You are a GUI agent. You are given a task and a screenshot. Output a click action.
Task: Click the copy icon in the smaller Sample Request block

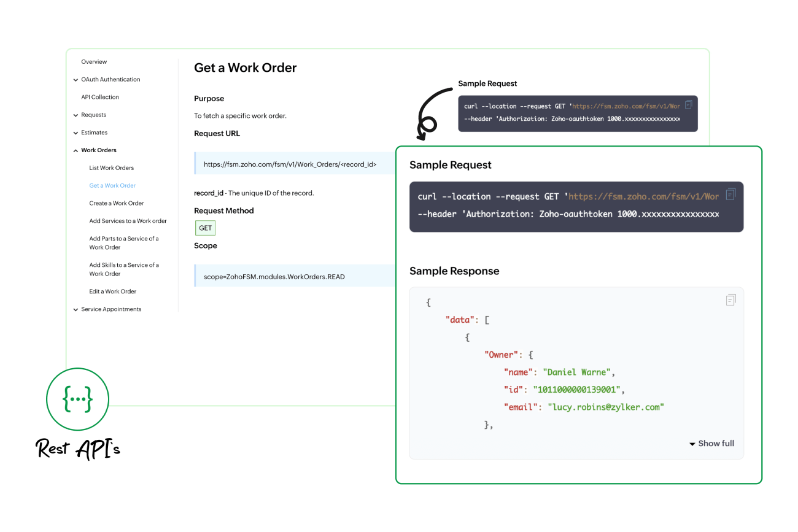689,104
